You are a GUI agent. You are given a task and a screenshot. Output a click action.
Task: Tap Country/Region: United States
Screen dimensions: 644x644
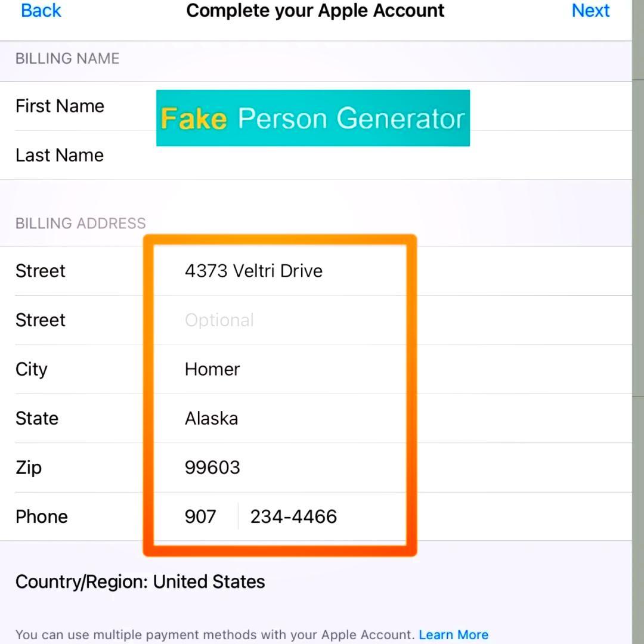tap(140, 582)
